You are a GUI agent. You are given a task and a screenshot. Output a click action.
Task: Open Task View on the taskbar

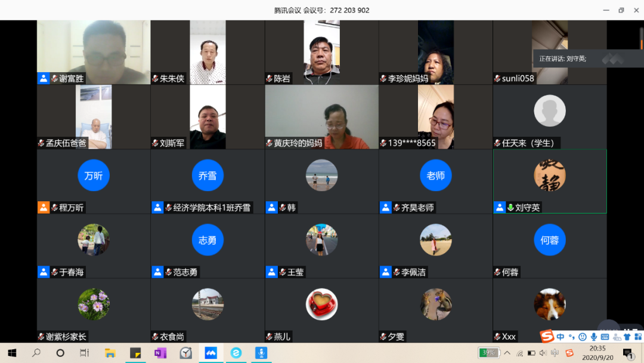(x=85, y=353)
